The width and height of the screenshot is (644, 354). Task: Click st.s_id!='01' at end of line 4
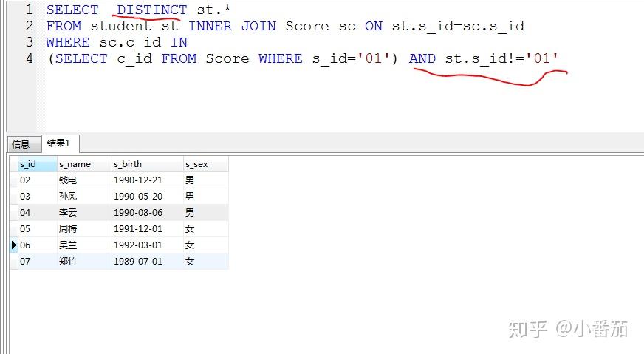501,58
